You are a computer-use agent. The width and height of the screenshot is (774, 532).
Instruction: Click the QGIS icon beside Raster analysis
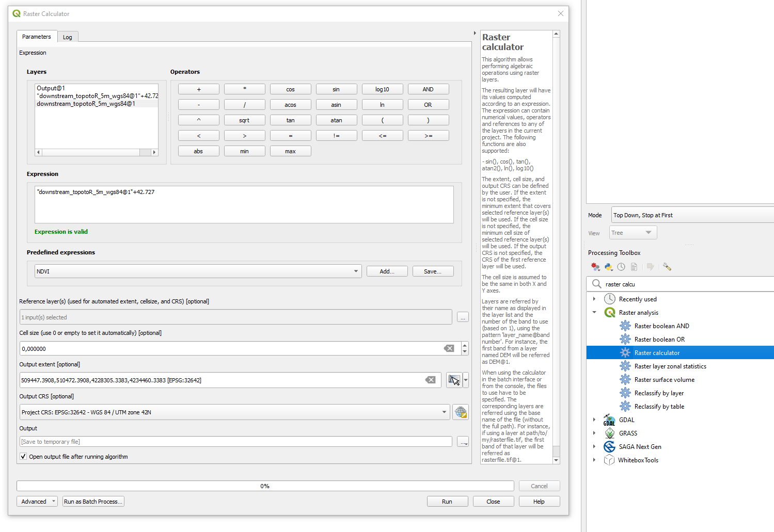pyautogui.click(x=610, y=312)
